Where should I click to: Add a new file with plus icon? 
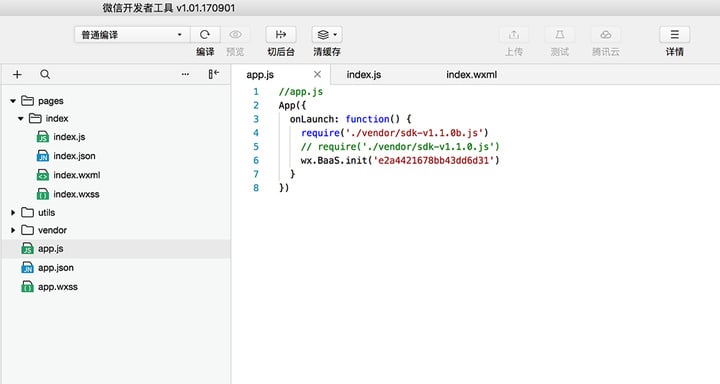(17, 74)
